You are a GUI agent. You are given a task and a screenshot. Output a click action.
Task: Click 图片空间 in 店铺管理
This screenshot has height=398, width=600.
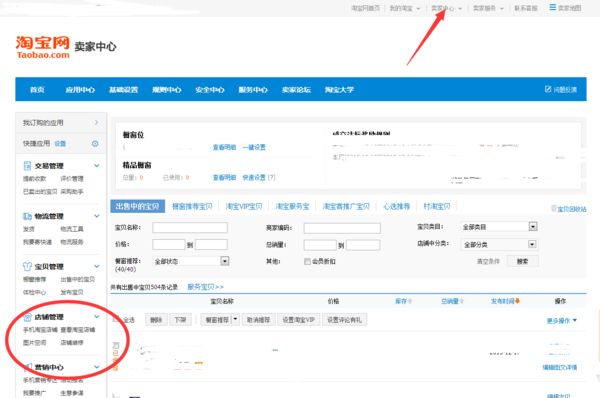click(x=35, y=343)
